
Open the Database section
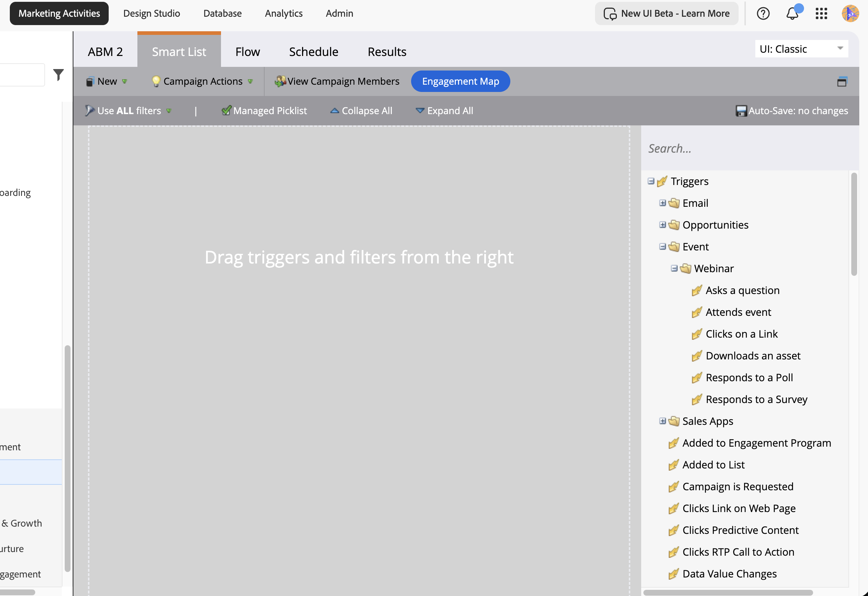click(x=222, y=13)
